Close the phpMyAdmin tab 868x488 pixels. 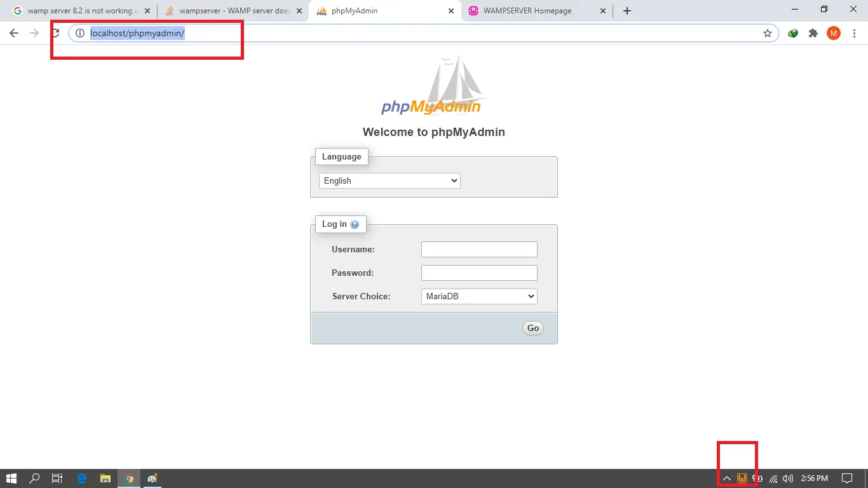coord(451,11)
